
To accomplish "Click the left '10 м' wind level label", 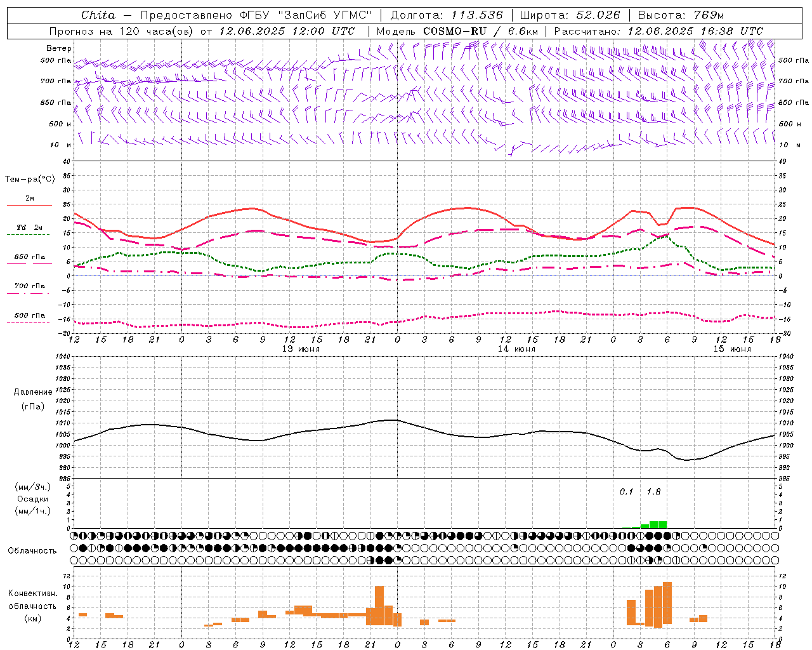I will pyautogui.click(x=62, y=145).
